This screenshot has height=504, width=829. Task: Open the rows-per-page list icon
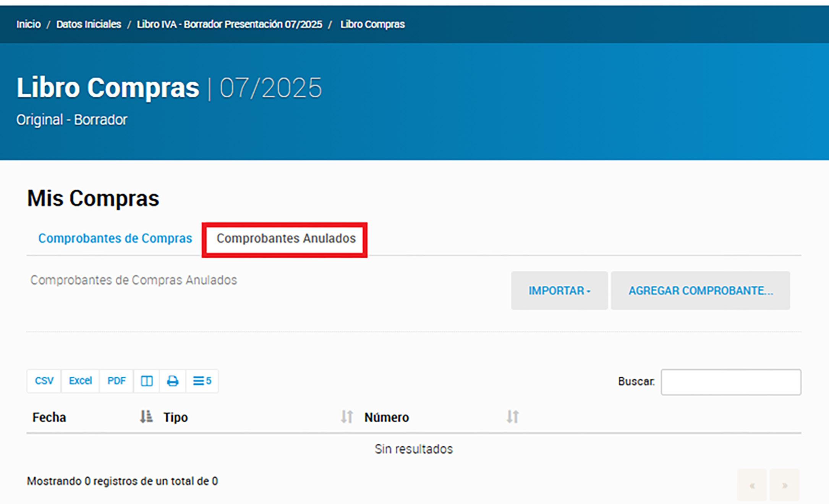coord(202,381)
